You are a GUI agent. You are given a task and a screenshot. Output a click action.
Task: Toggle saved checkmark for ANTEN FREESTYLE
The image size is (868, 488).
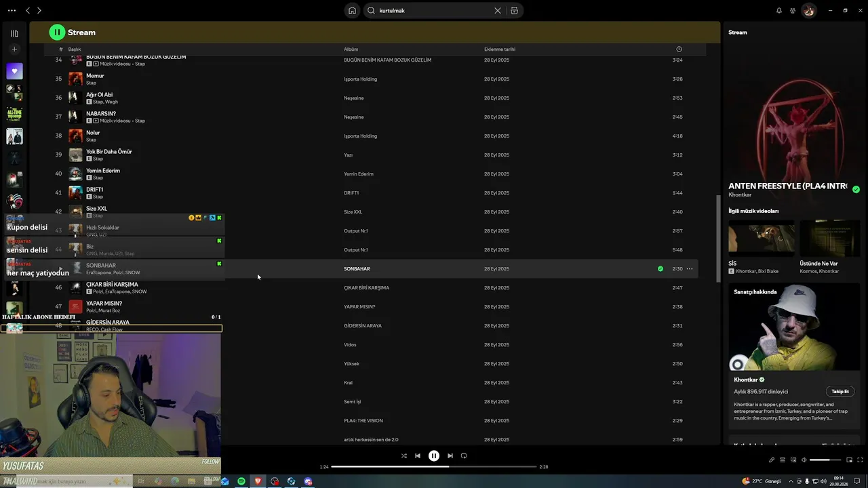click(x=856, y=190)
